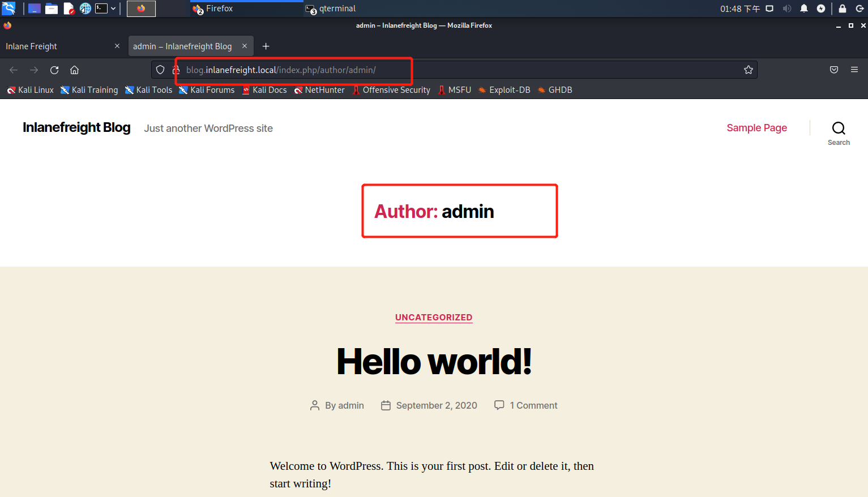
Task: Expand the terminal launcher dropdown arrow
Action: point(113,8)
